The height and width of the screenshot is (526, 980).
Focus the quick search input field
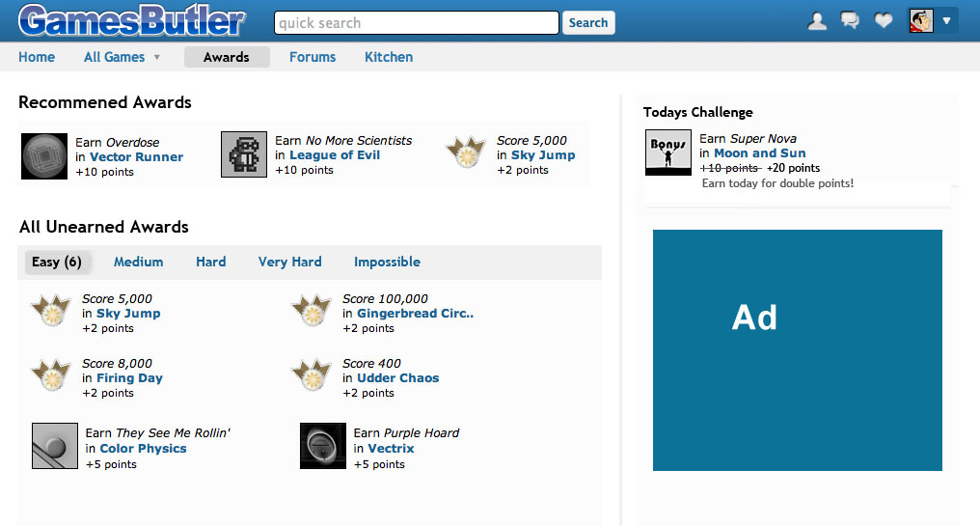coord(416,22)
